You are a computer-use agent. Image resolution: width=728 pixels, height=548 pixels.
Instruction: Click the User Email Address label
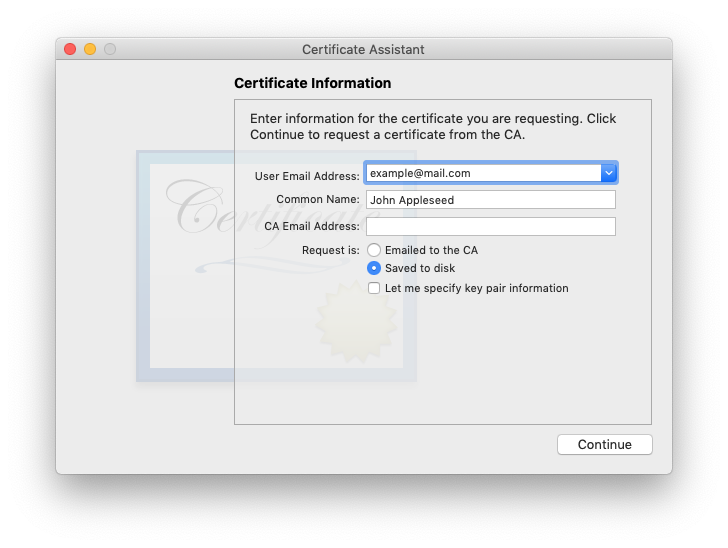click(x=307, y=176)
